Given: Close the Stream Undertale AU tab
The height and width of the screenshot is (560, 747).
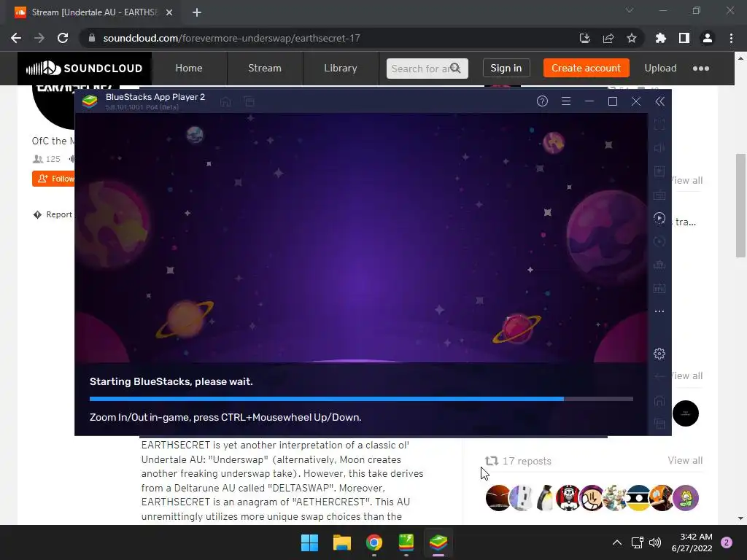Looking at the screenshot, I should tap(169, 12).
